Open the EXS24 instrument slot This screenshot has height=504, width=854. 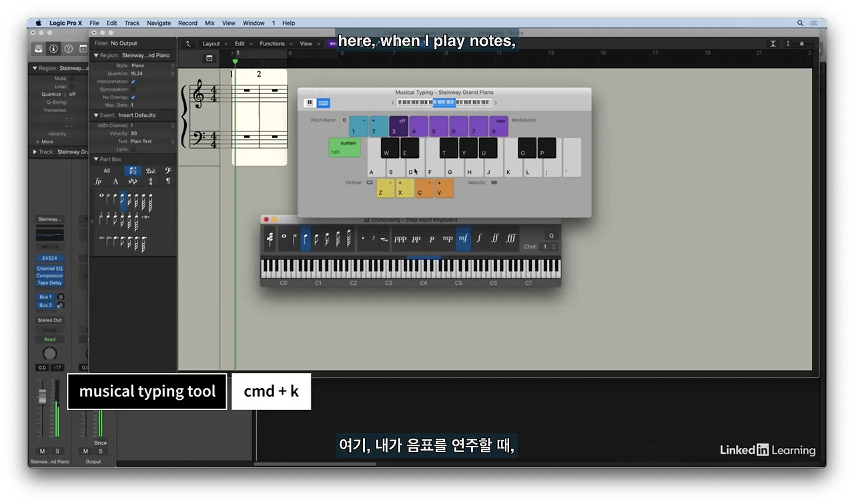click(x=49, y=257)
